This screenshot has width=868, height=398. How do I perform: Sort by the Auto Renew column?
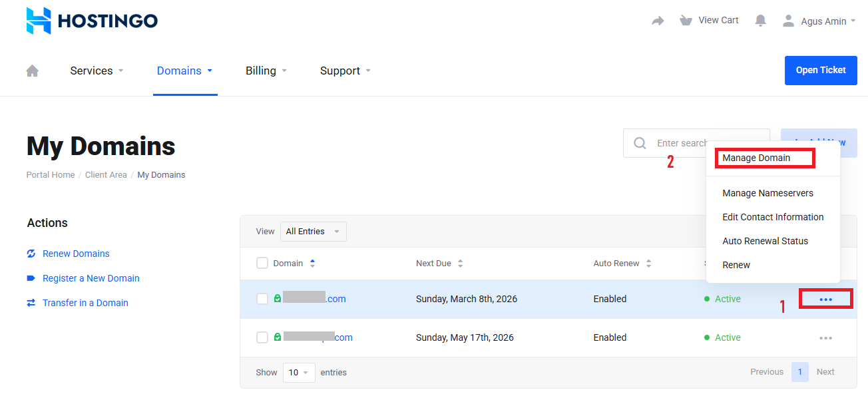(x=622, y=264)
